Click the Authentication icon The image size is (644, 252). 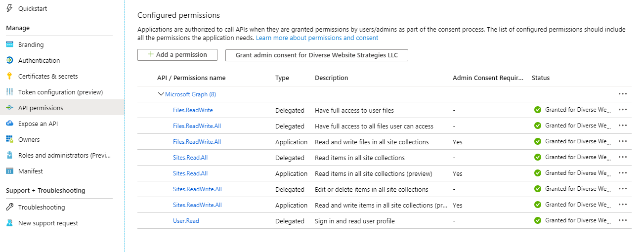point(9,60)
